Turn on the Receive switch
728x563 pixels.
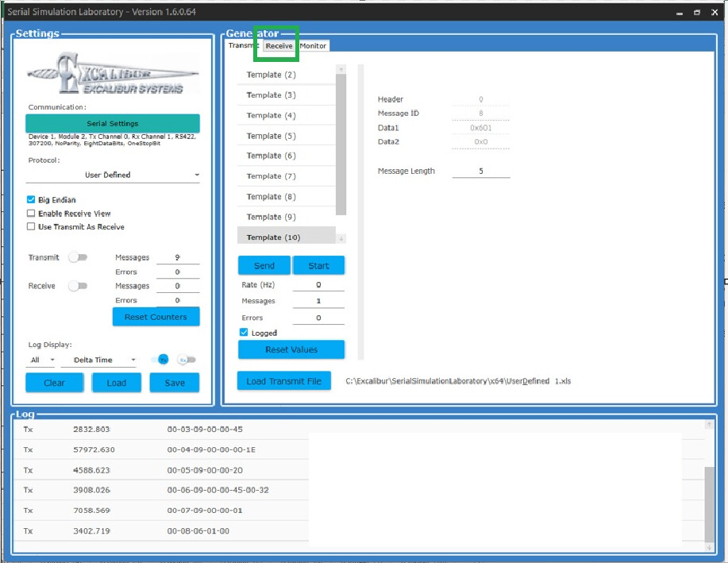point(77,286)
